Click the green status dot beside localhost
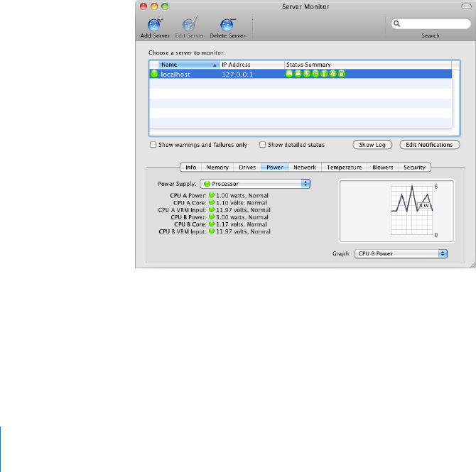 [154, 74]
